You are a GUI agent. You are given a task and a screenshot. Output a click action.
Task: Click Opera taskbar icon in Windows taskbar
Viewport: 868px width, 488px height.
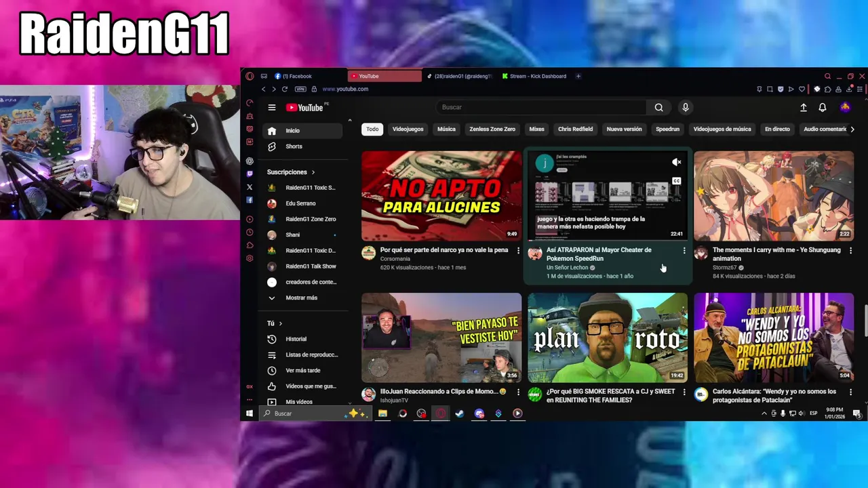[x=441, y=413]
